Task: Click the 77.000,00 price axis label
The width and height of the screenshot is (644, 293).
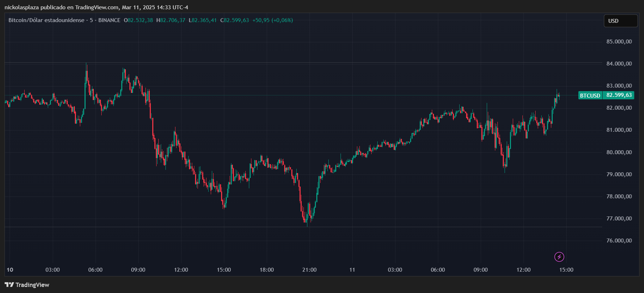Action: pyautogui.click(x=619, y=219)
